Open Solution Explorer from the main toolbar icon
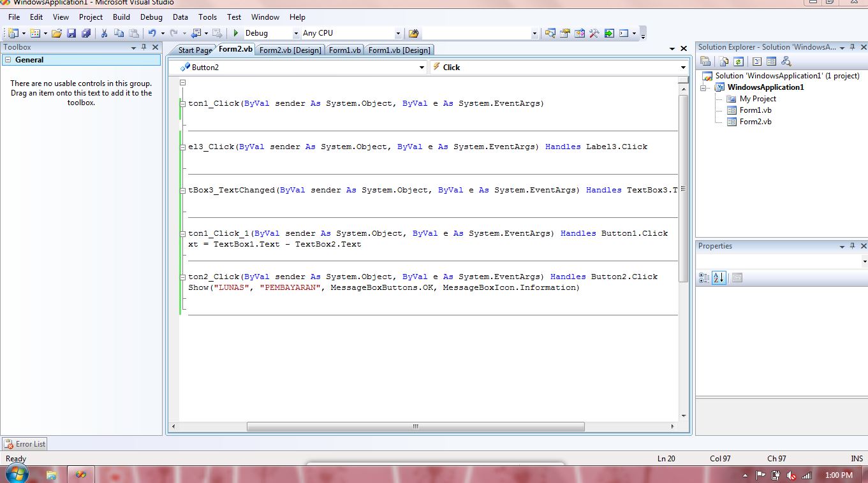The image size is (868, 483). point(550,33)
